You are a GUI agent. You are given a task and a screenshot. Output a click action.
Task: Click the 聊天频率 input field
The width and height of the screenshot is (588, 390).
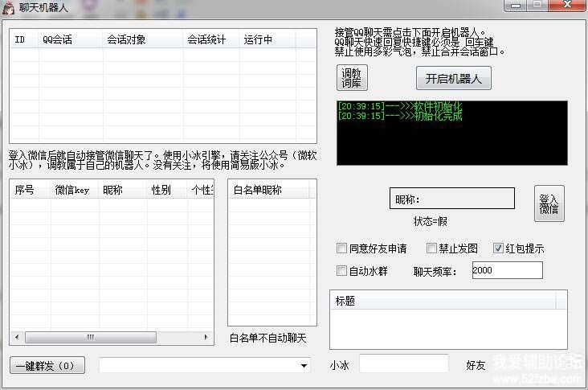pyautogui.click(x=506, y=271)
